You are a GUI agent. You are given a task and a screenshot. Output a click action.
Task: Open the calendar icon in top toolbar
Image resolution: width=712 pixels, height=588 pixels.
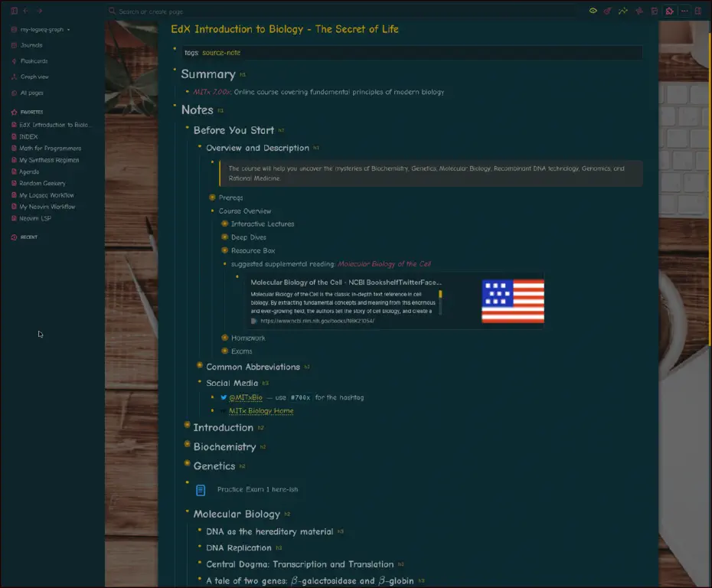(x=655, y=11)
